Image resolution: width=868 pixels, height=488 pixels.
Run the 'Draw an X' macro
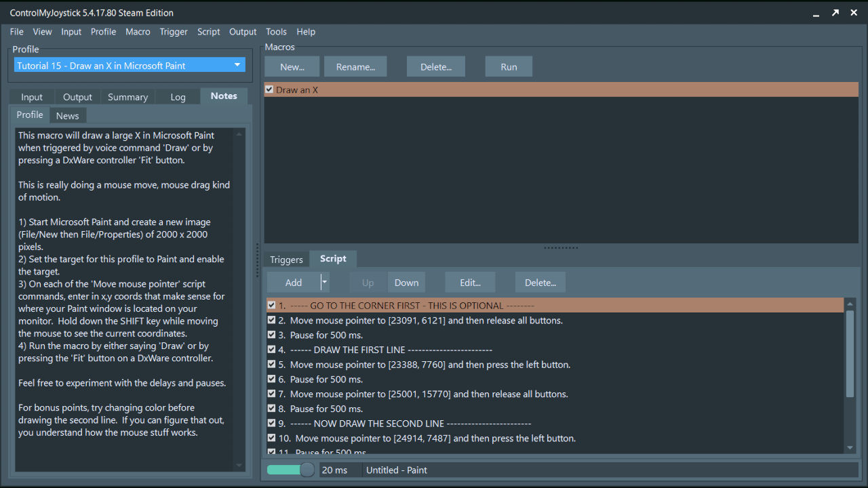point(509,66)
